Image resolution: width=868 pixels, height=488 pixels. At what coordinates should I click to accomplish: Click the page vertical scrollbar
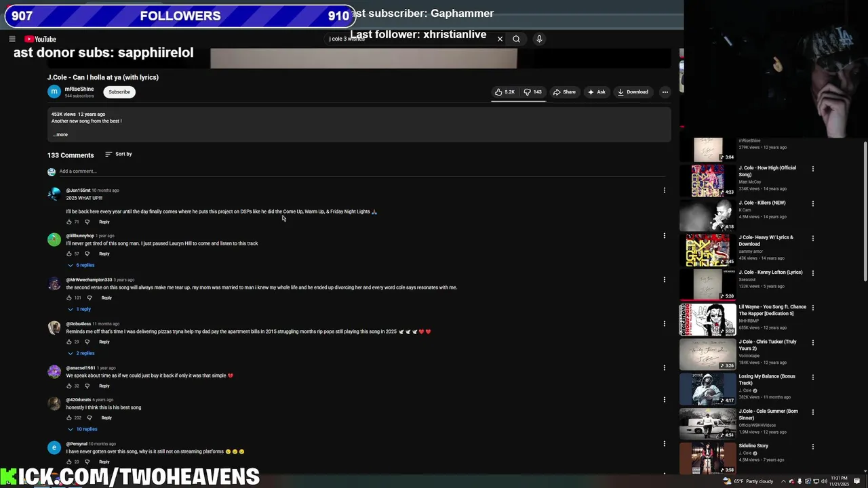(865, 211)
